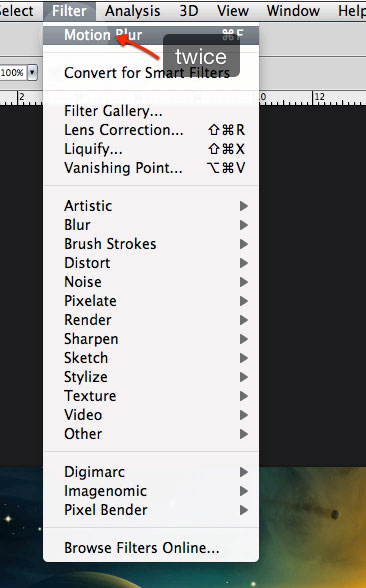Open the Window menu in menu bar
Image resolution: width=366 pixels, height=588 pixels.
point(293,11)
